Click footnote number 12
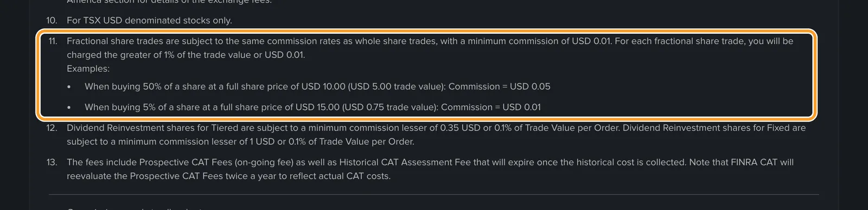Viewport: 868px width, 210px height. pos(52,128)
